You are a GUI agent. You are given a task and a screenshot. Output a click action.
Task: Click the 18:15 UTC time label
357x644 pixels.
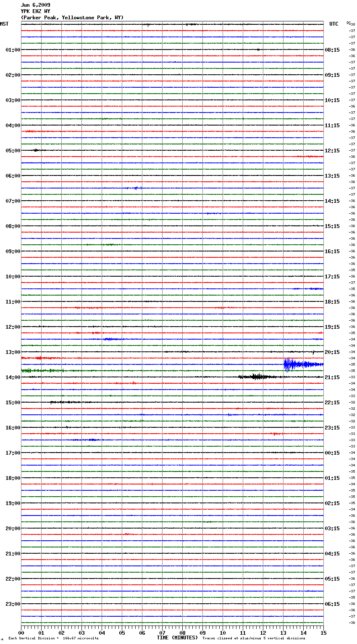point(332,302)
